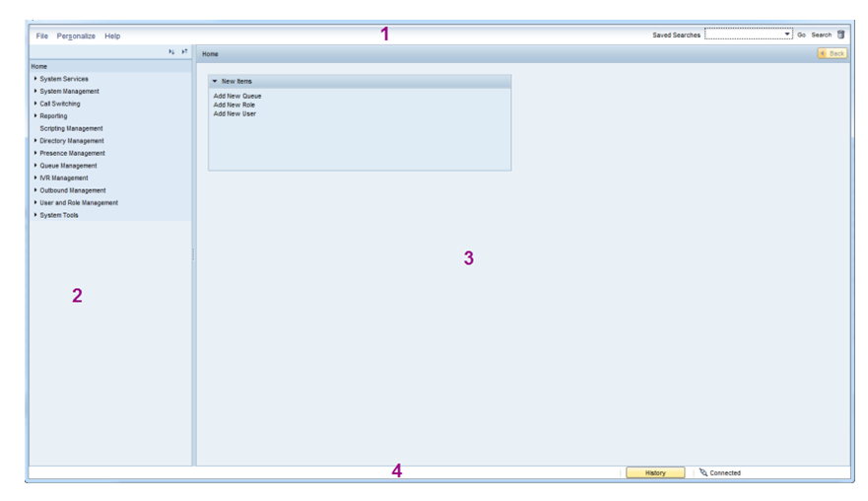Open the File menu

click(41, 36)
